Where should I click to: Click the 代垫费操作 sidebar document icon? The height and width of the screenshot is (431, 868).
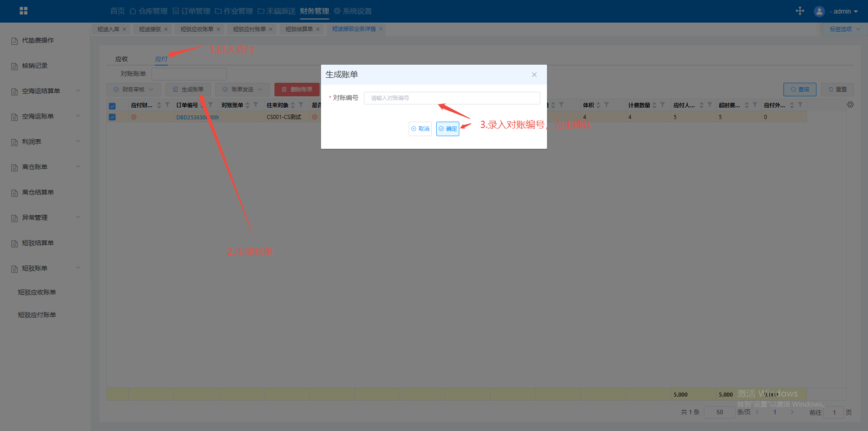click(x=14, y=41)
